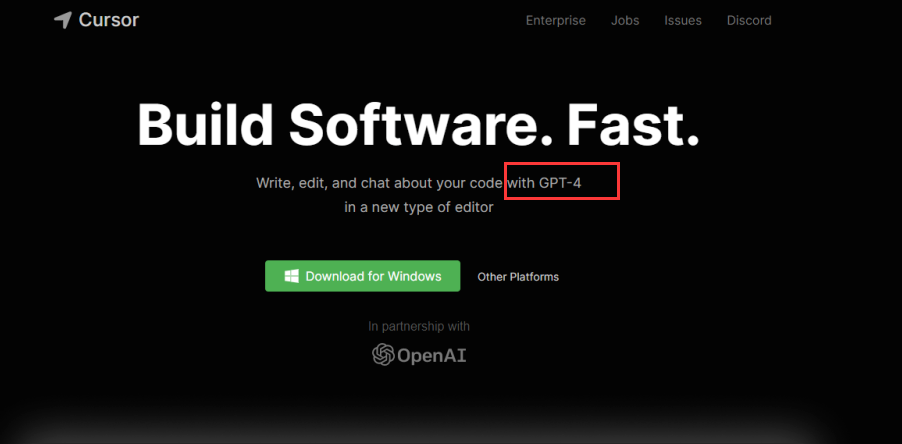
Task: Visit the Discord link
Action: tap(749, 21)
